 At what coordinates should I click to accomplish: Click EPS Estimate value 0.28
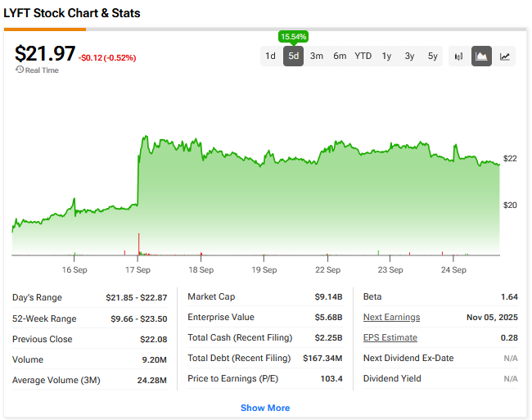tap(509, 337)
